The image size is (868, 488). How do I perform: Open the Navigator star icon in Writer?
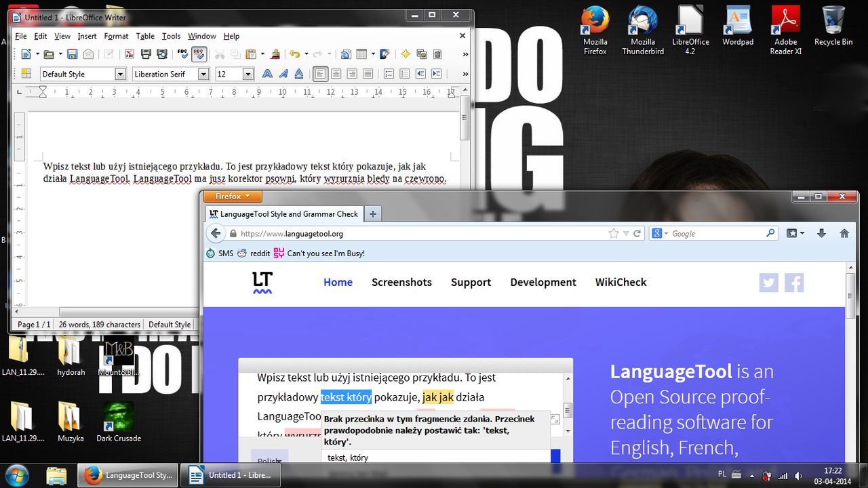pyautogui.click(x=406, y=54)
